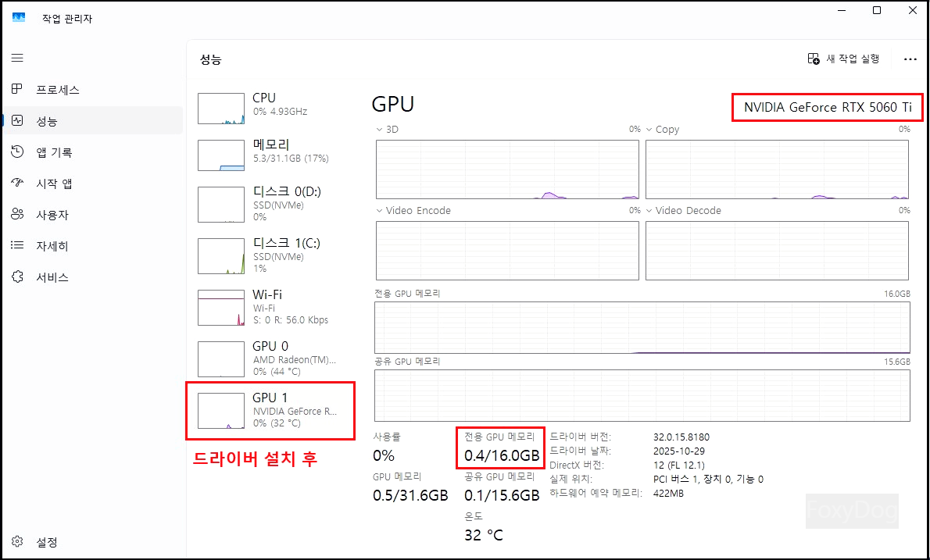This screenshot has width=930, height=560.
Task: Click the 사용자 people icon
Action: tap(17, 214)
